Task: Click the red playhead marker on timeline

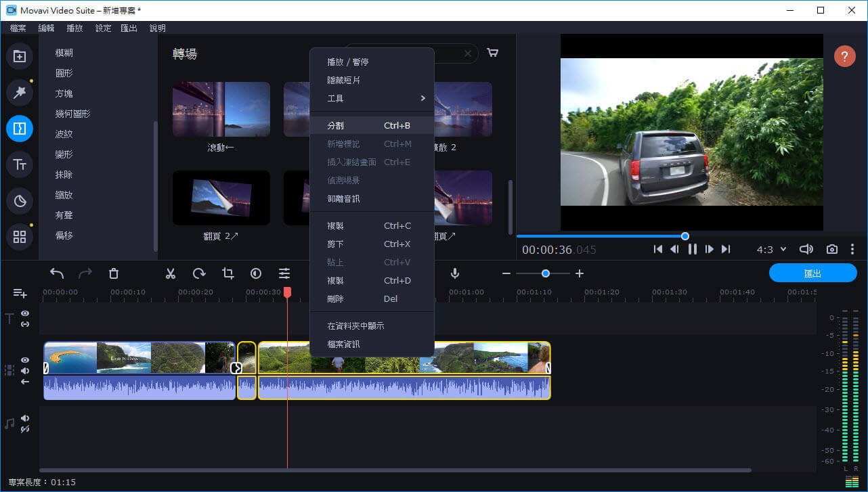Action: pyautogui.click(x=287, y=292)
